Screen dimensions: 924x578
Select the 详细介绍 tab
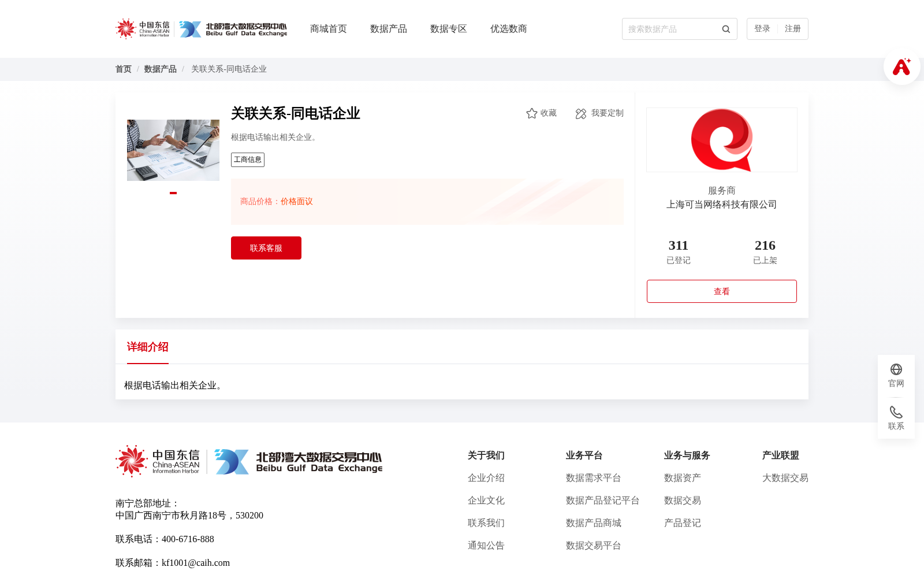click(x=148, y=347)
